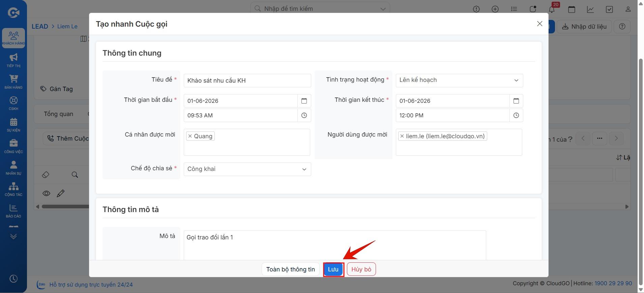
Task: Click the columns layout icon near breadcrumb
Action: click(83, 39)
